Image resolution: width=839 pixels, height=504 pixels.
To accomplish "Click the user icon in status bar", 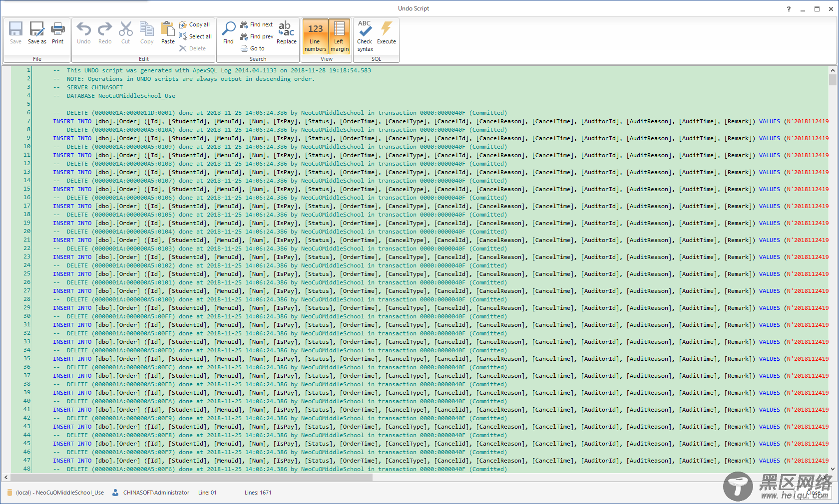I will pyautogui.click(x=115, y=493).
